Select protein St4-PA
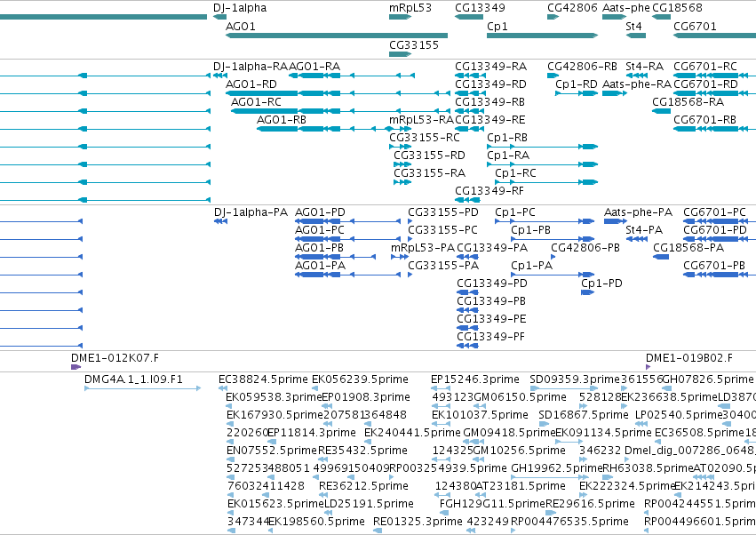756x535 pixels. point(644,230)
